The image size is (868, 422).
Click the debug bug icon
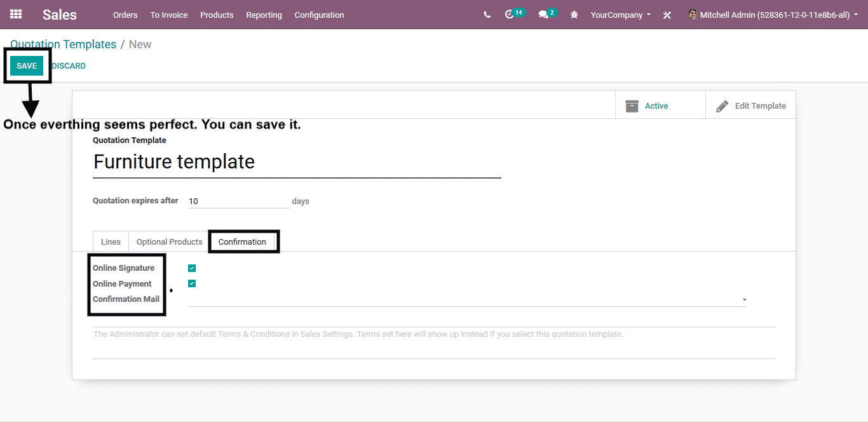click(574, 15)
